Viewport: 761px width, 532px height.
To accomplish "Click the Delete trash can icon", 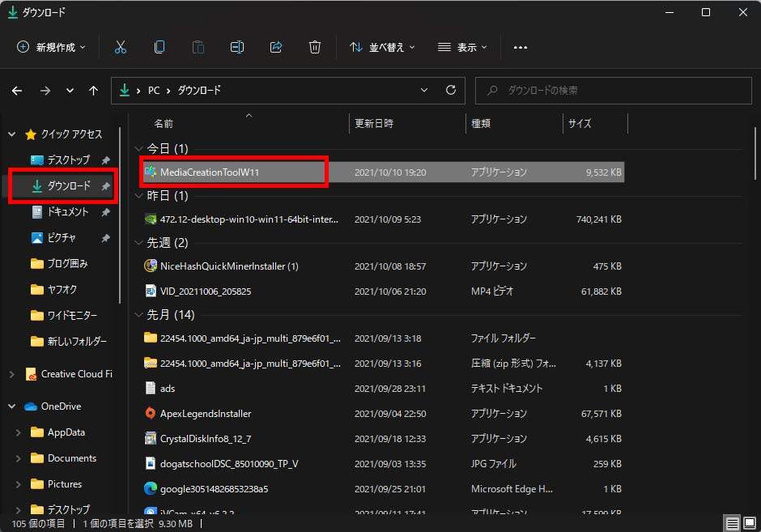I will [x=314, y=47].
